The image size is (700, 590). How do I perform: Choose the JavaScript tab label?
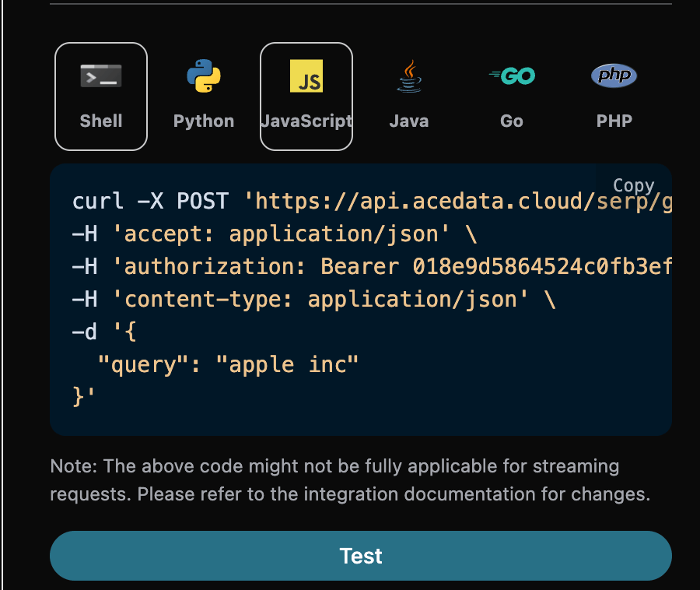306,121
